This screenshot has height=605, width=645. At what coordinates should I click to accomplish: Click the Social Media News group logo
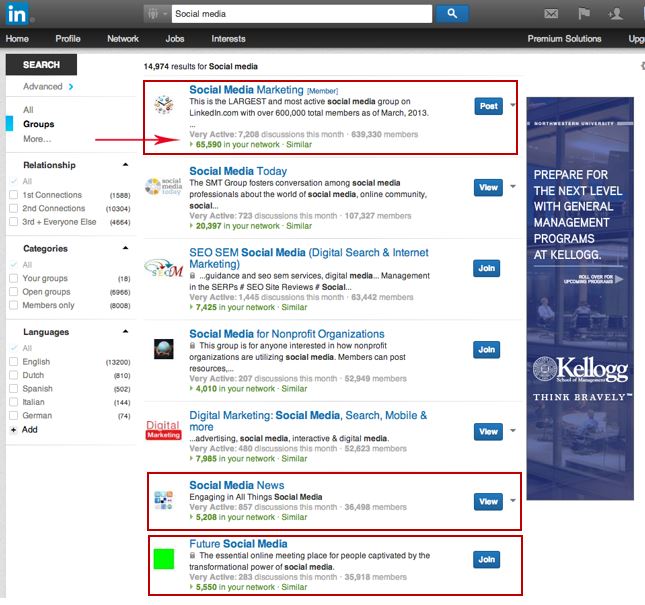tap(163, 500)
